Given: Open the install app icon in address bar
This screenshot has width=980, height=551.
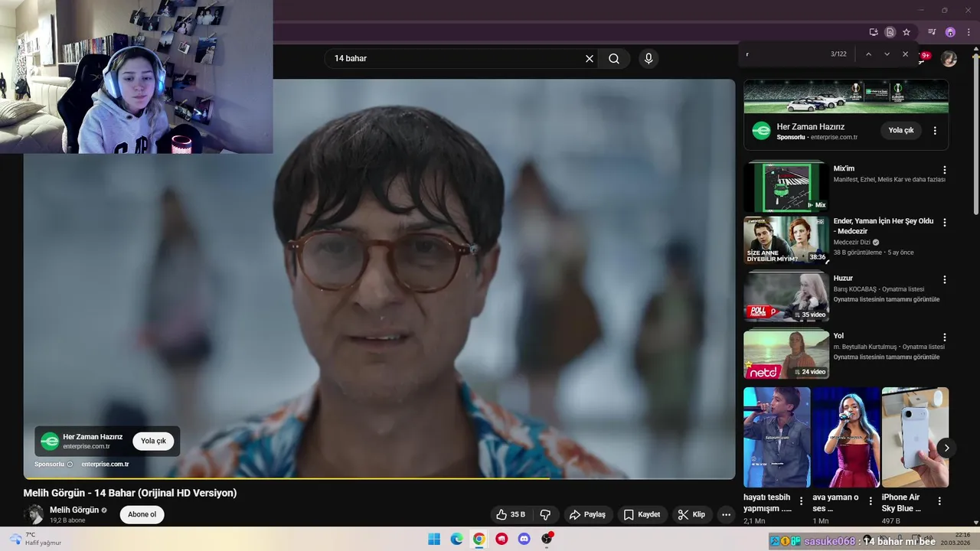Looking at the screenshot, I should [x=874, y=32].
